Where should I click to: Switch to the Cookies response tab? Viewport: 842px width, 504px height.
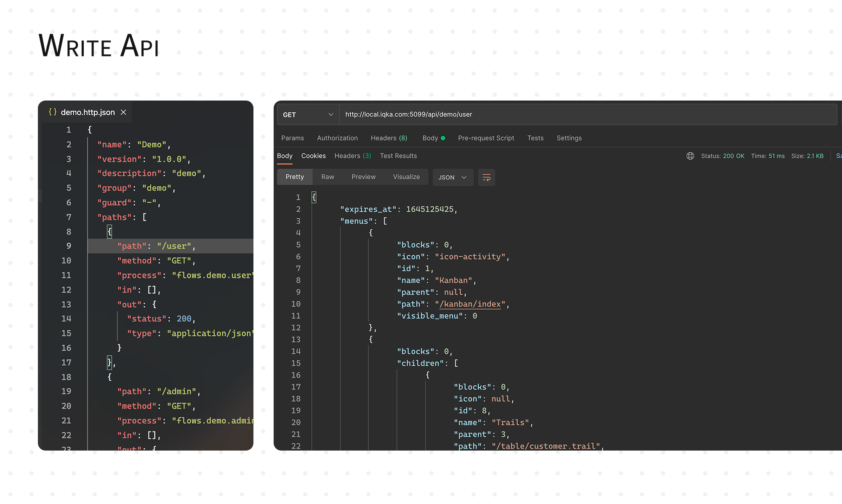click(313, 156)
